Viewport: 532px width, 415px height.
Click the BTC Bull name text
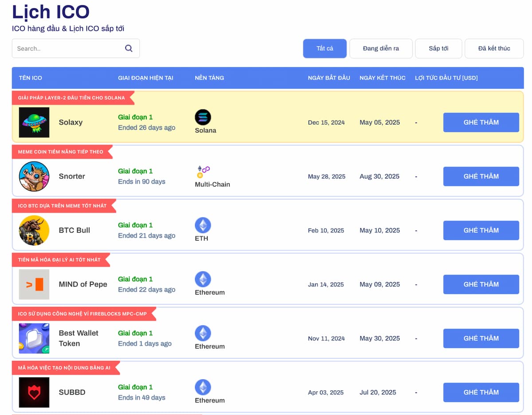[74, 230]
